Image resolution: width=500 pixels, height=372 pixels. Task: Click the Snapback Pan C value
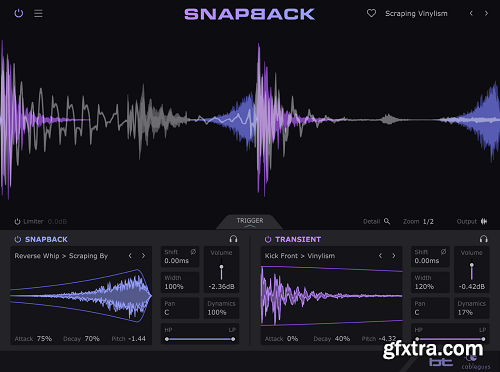point(167,312)
